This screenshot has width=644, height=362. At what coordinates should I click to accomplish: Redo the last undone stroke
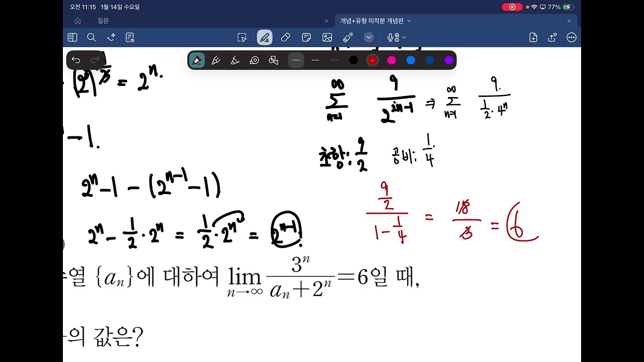[95, 60]
